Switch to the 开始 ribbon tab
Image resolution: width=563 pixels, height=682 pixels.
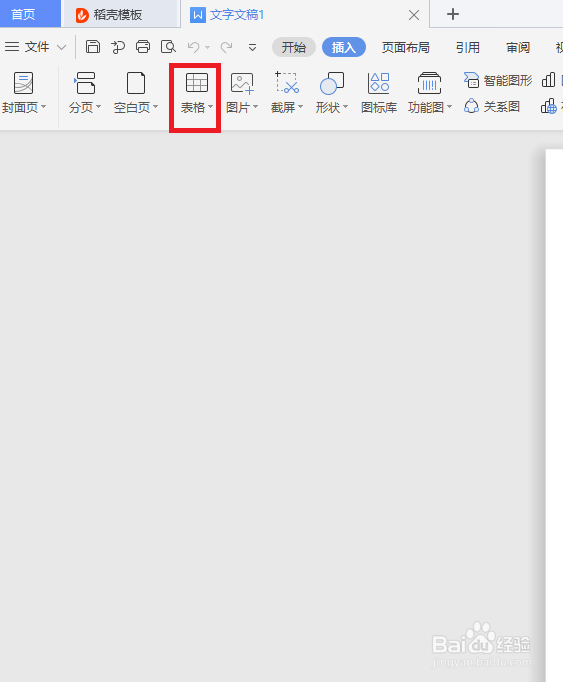tap(294, 47)
